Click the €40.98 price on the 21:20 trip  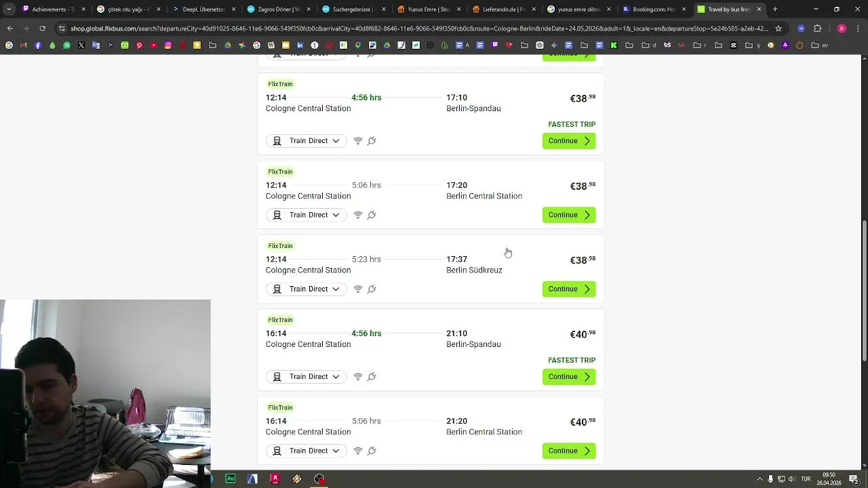583,422
